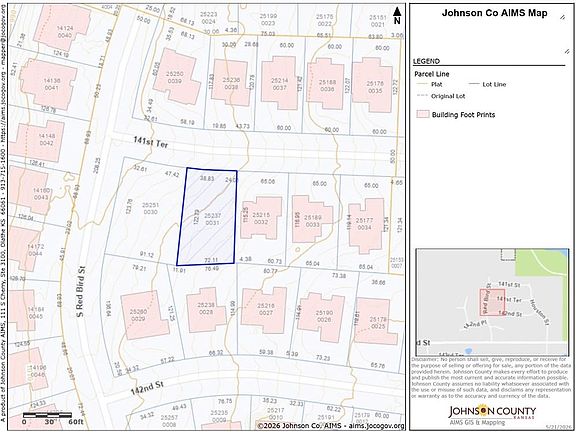Click parcel label 25251 0030
Image resolution: width=576 pixels, height=432 pixels.
pos(150,208)
